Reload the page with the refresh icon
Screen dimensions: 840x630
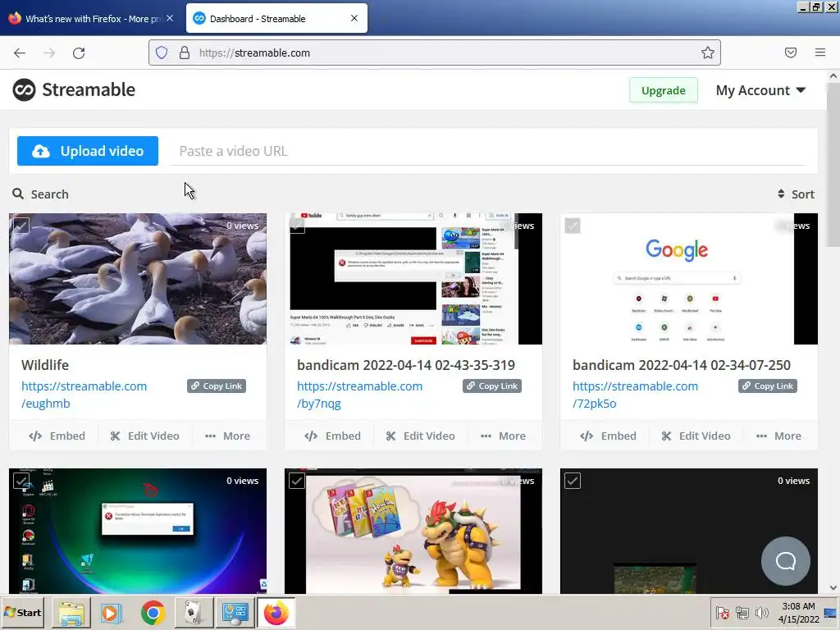(x=79, y=53)
